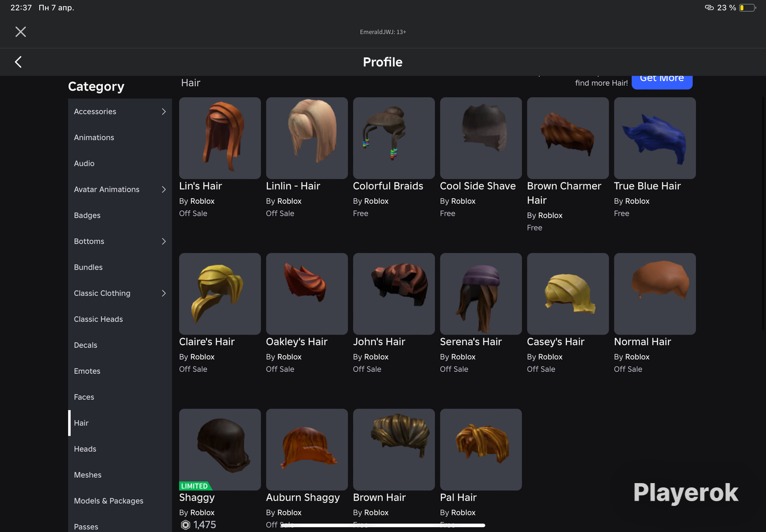The image size is (766, 532).
Task: Open the Claire's Hair thumbnail
Action: (220, 294)
